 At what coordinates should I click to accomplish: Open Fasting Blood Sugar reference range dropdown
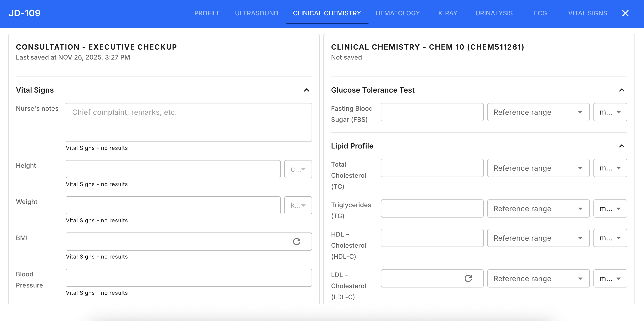tap(538, 112)
